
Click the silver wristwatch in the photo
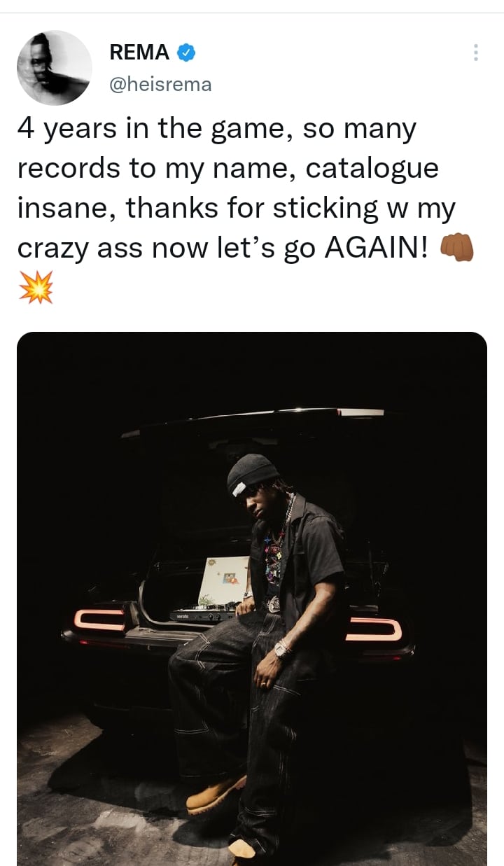[x=283, y=650]
